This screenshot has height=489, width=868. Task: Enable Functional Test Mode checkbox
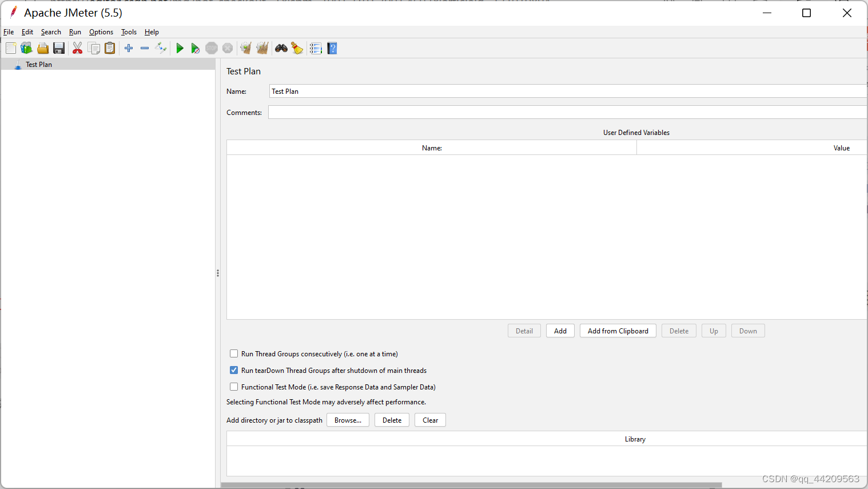pos(234,387)
